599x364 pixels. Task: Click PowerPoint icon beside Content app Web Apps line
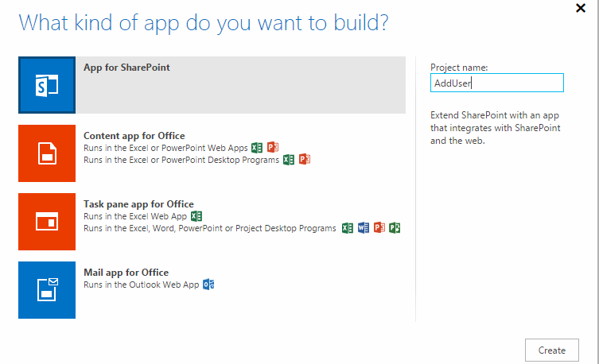273,148
